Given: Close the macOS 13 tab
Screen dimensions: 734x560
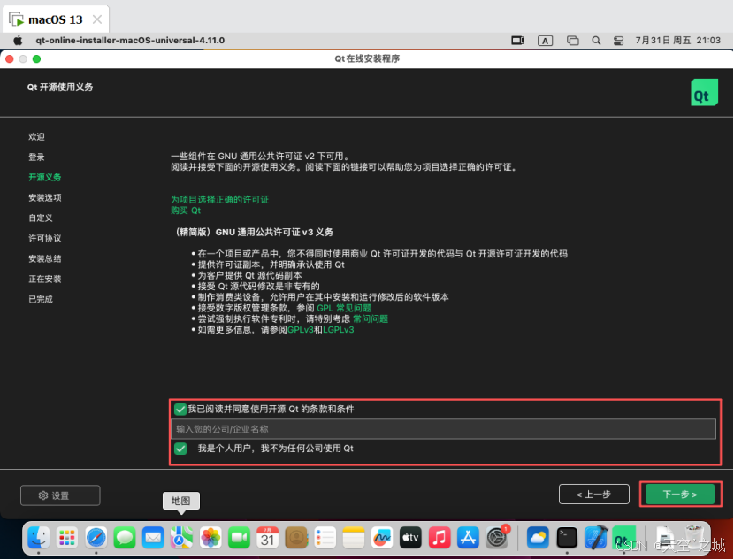Looking at the screenshot, I should click(x=97, y=19).
